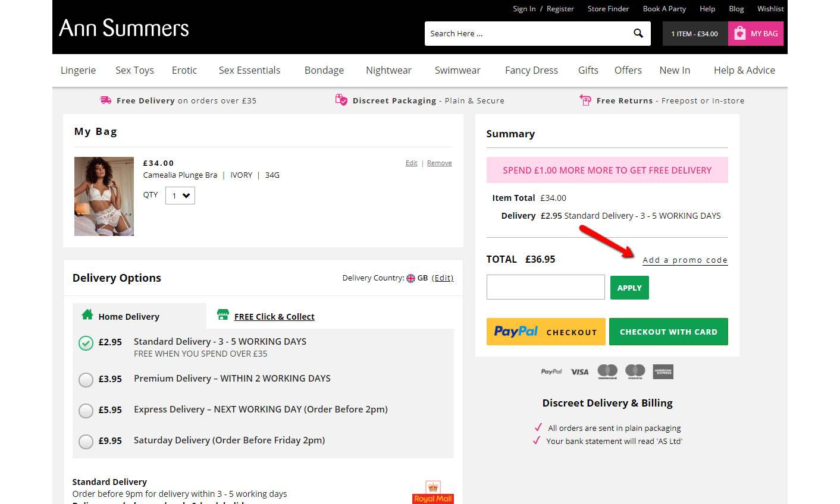This screenshot has width=840, height=504.
Task: Click the 'Item Total £34.00' line
Action: pos(529,198)
